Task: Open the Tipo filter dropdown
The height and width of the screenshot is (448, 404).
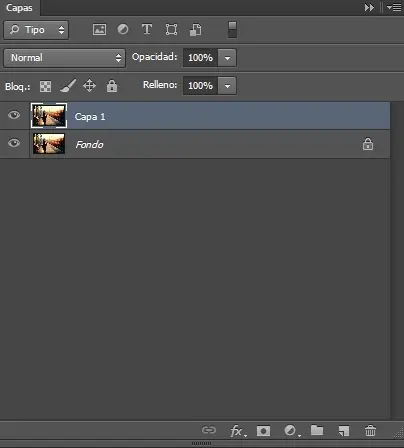Action: 36,30
